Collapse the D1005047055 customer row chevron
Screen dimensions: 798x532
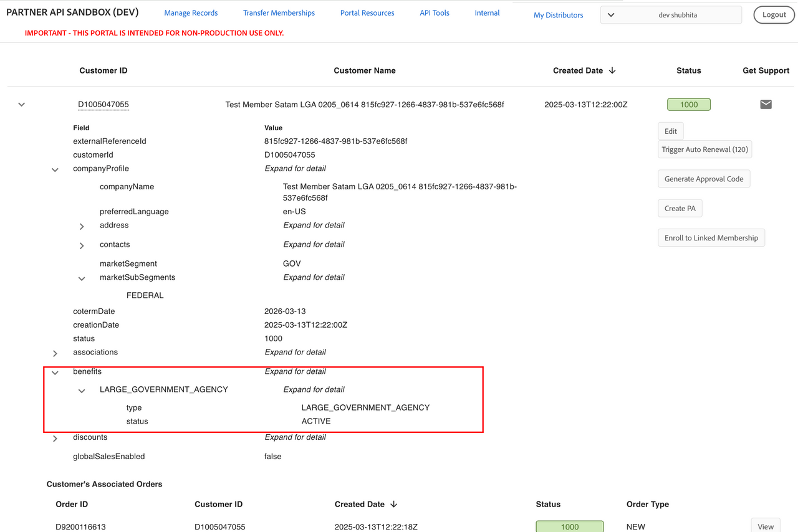pyautogui.click(x=22, y=105)
